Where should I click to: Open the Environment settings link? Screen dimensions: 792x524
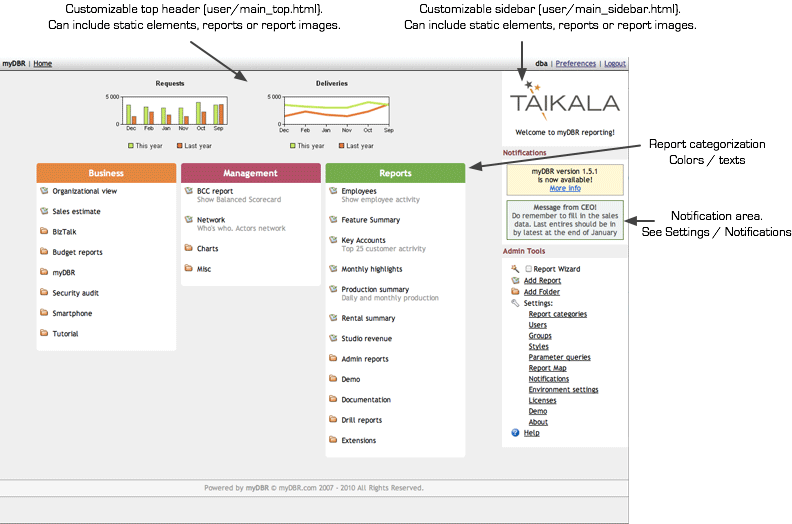point(563,390)
